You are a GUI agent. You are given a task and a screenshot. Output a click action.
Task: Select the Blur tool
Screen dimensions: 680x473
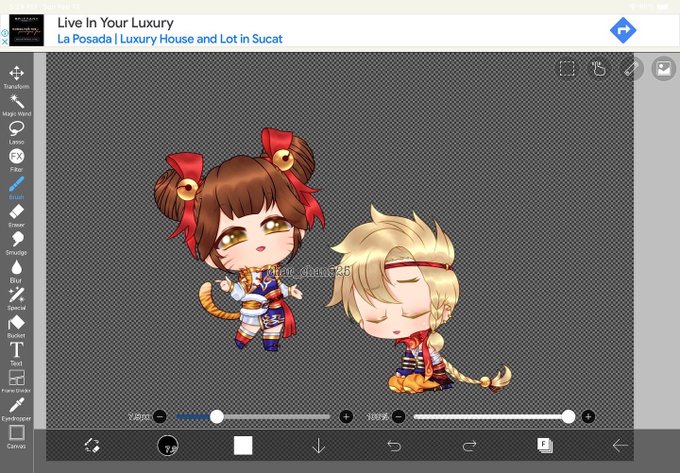16,271
